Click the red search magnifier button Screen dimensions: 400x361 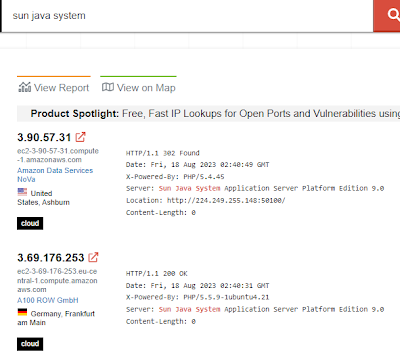click(387, 16)
